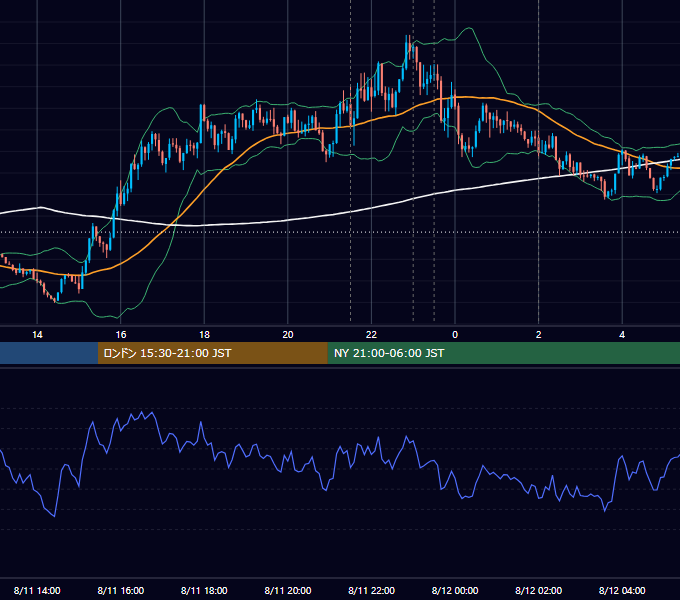The image size is (680, 600).
Task: Click the "18" hour label on the price chart axis
Action: click(204, 335)
